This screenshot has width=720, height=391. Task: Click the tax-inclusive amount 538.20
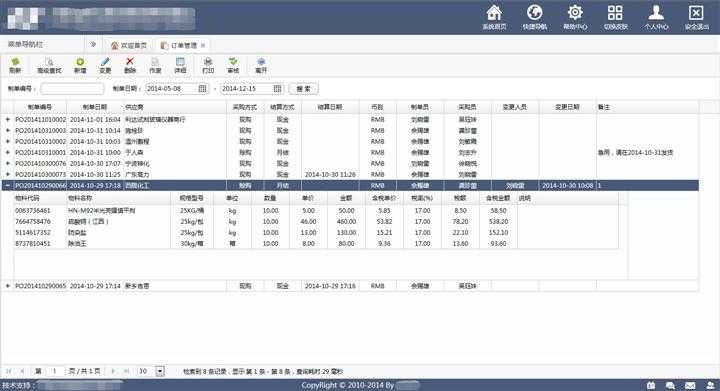click(x=498, y=222)
